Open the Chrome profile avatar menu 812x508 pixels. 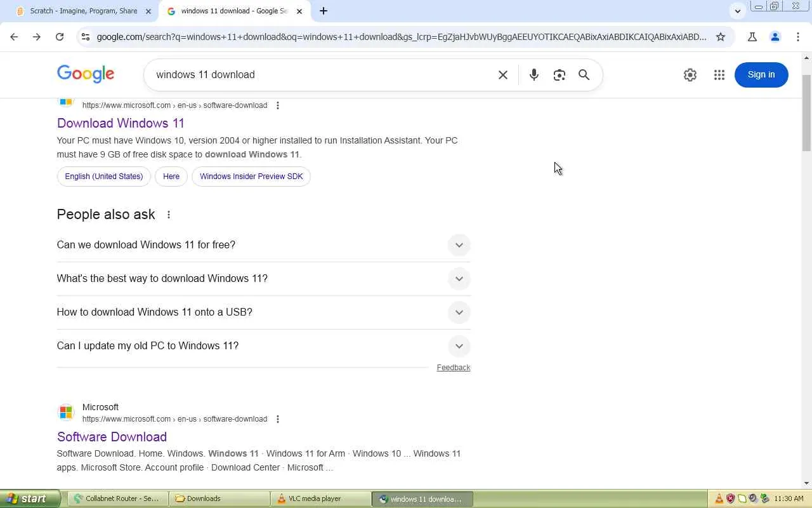coord(775,37)
